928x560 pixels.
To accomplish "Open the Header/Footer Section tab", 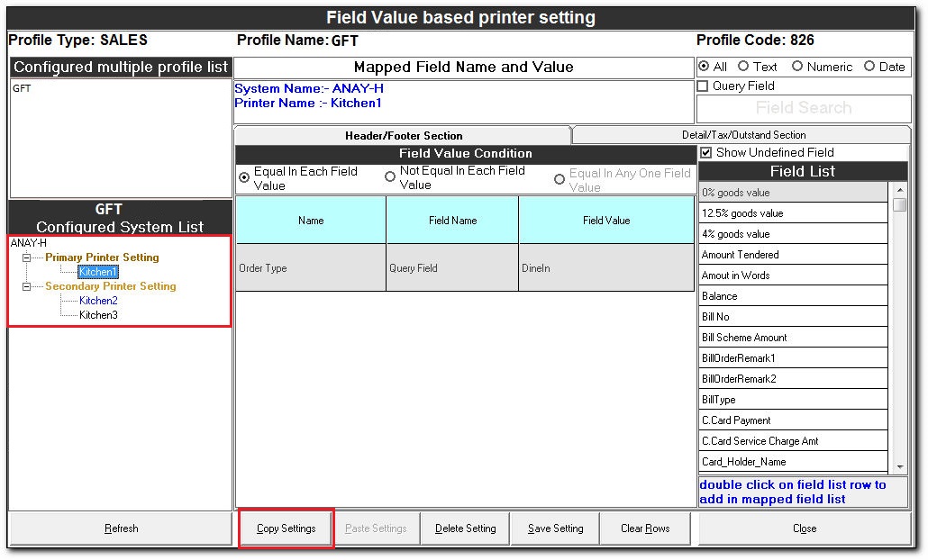I will (404, 135).
